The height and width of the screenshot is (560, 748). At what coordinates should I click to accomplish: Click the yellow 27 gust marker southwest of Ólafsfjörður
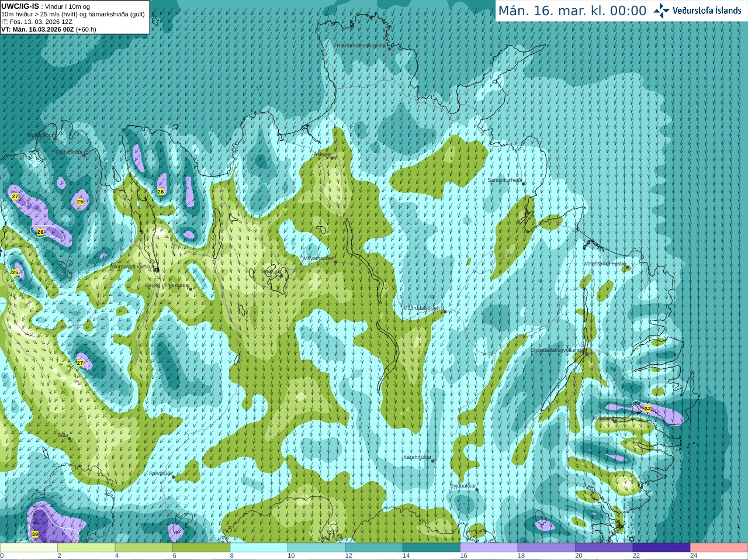pyautogui.click(x=15, y=196)
